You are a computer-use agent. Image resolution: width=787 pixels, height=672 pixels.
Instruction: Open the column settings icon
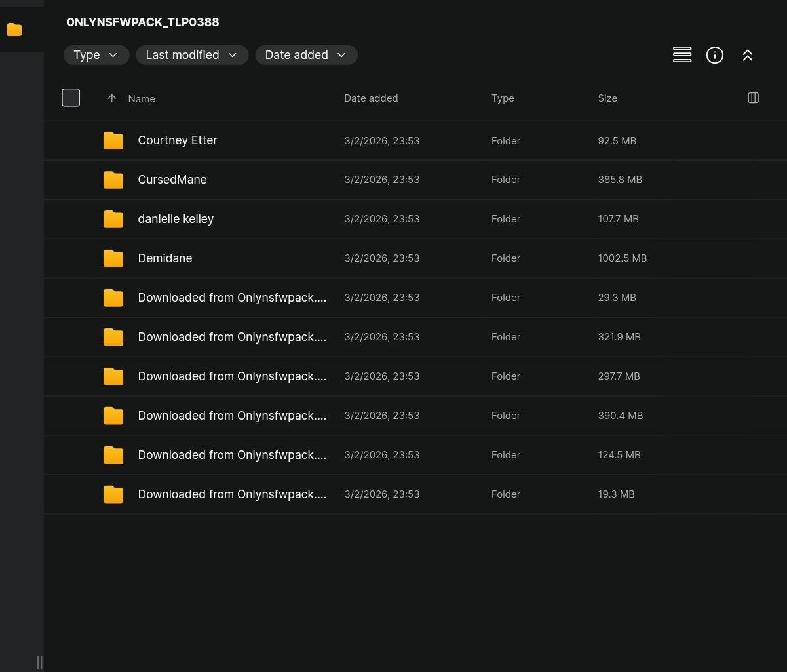click(x=753, y=98)
